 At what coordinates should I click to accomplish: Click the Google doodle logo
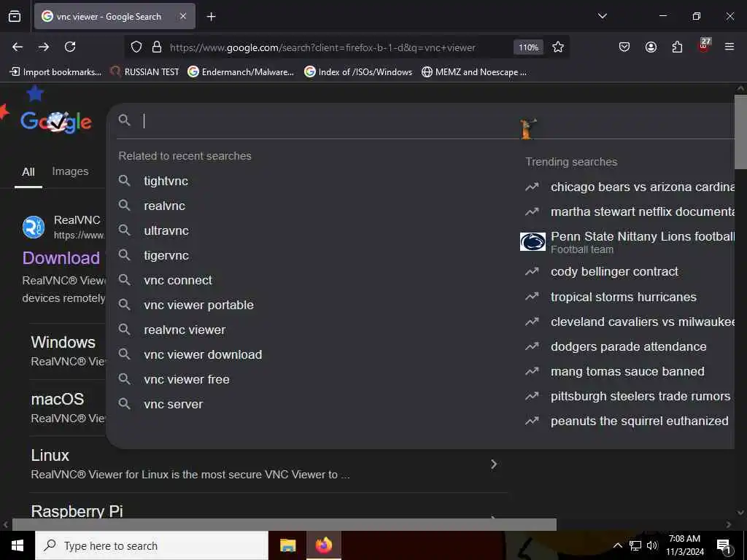(56, 122)
